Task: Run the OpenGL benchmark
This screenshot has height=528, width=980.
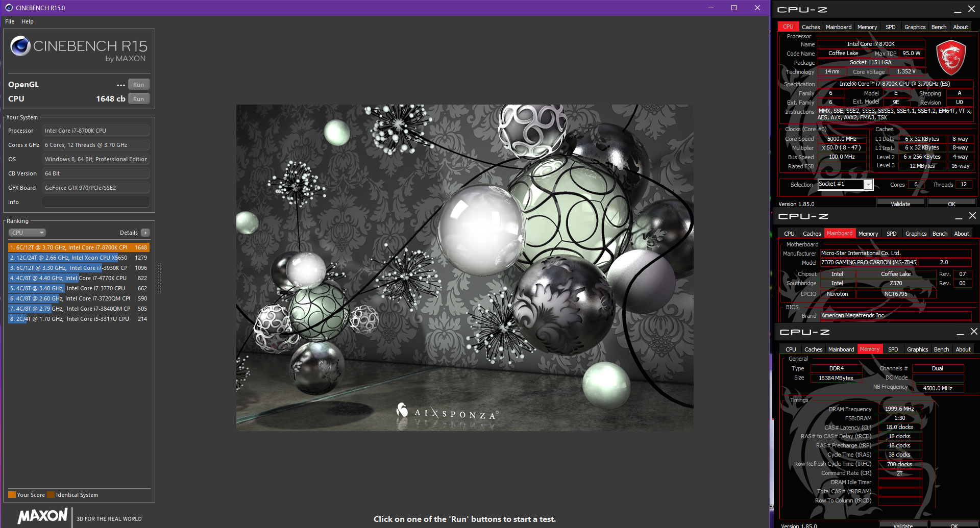Action: pos(139,85)
